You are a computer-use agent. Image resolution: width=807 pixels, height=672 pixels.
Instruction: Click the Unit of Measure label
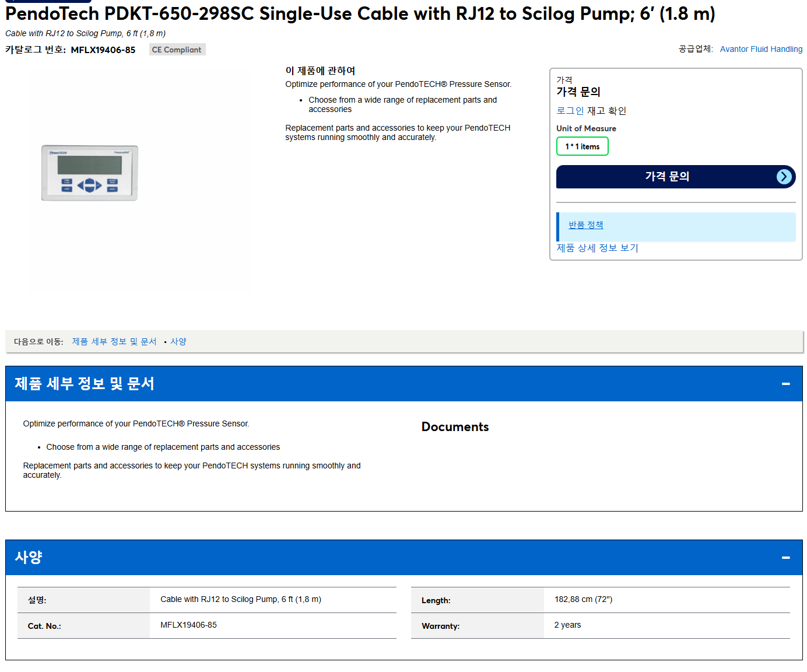(x=586, y=128)
